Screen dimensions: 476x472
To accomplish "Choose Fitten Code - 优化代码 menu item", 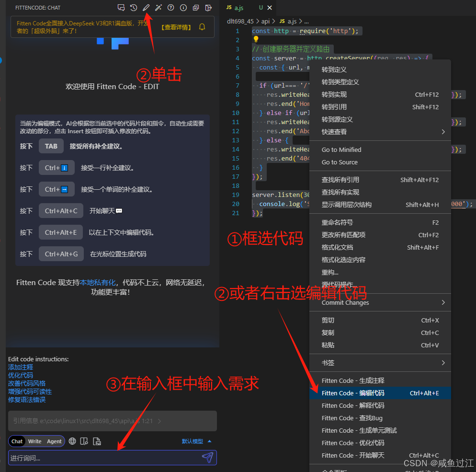I will click(380, 443).
